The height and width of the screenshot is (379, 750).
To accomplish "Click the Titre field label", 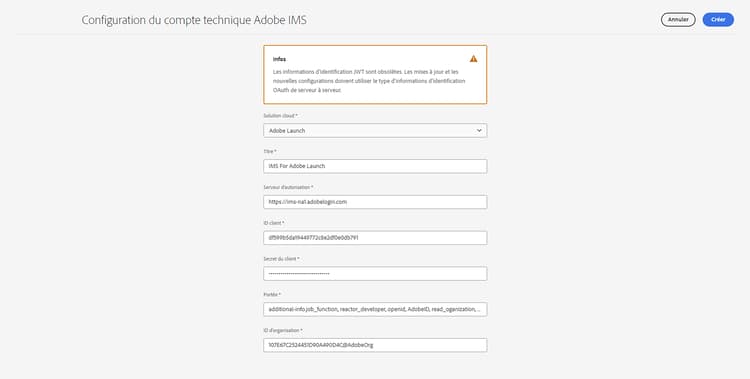I will [270, 152].
